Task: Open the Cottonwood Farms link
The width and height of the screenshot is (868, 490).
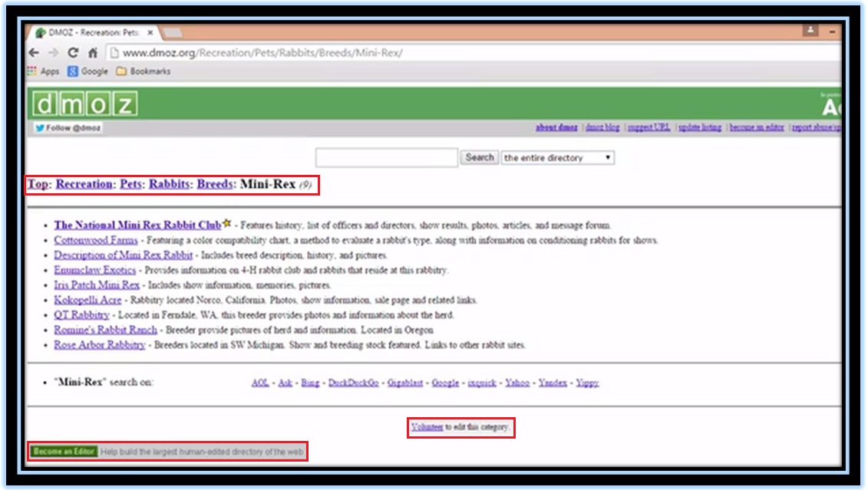Action: (x=96, y=240)
